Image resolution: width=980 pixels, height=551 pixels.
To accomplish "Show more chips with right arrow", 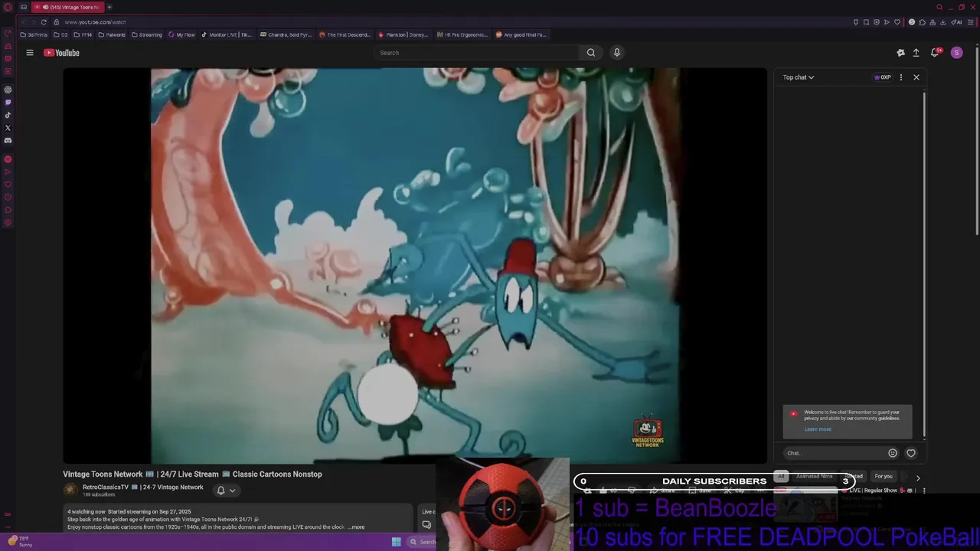I will (x=918, y=478).
